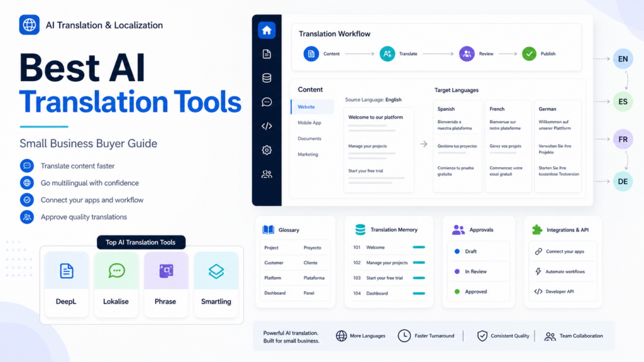Click the people icon beside Approve quality translations
Image resolution: width=644 pixels, height=362 pixels.
tap(27, 217)
